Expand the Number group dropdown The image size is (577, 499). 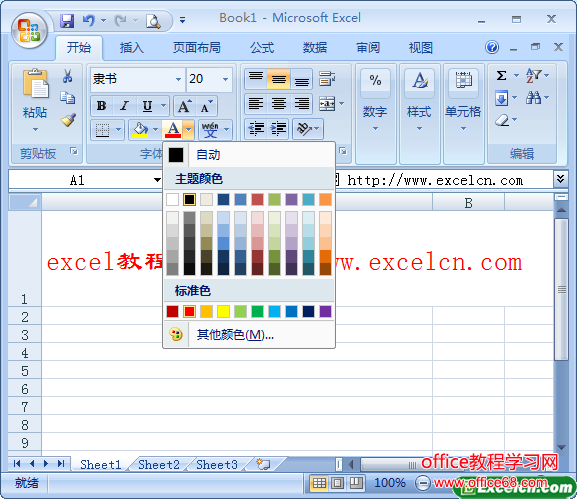click(375, 129)
